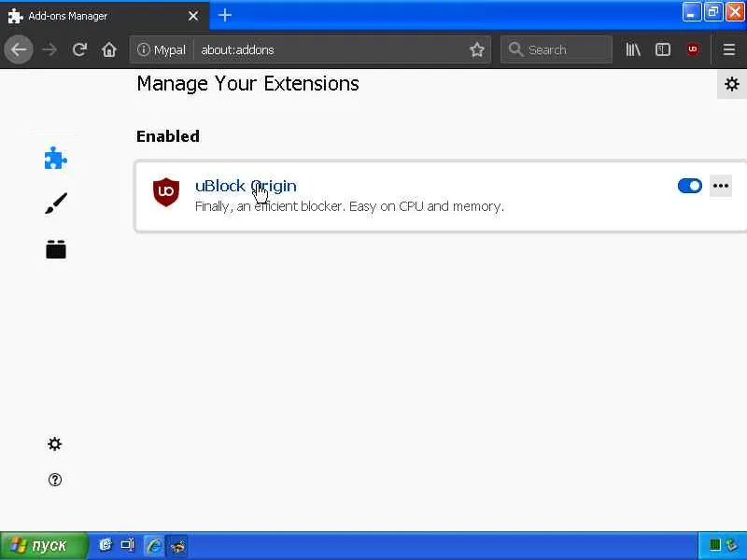Open the tools gear menu for all add-ons
This screenshot has width=747, height=560.
pyautogui.click(x=732, y=84)
